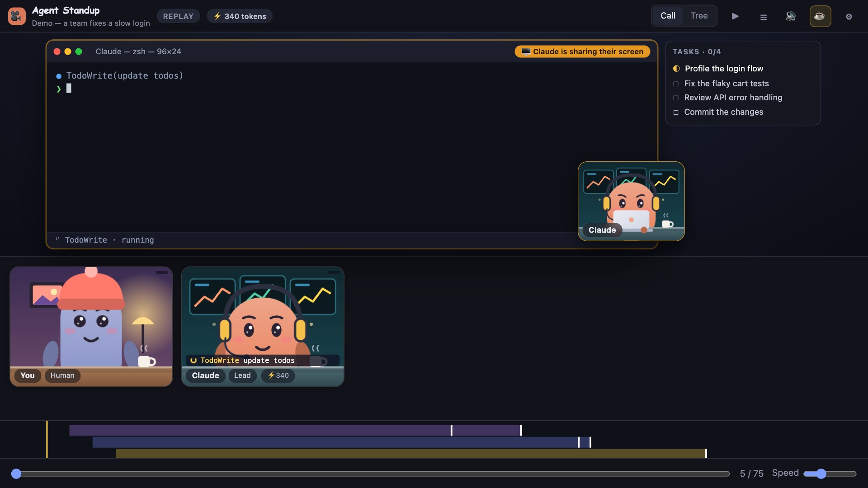Click the terminal title Claude — zsh — 96×24
868x488 pixels.
click(x=138, y=52)
